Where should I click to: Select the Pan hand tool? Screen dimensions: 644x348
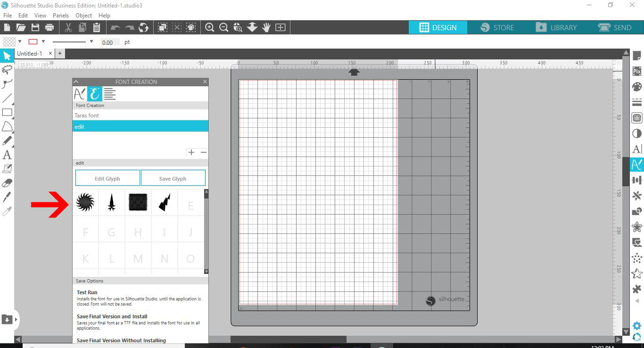(x=266, y=27)
